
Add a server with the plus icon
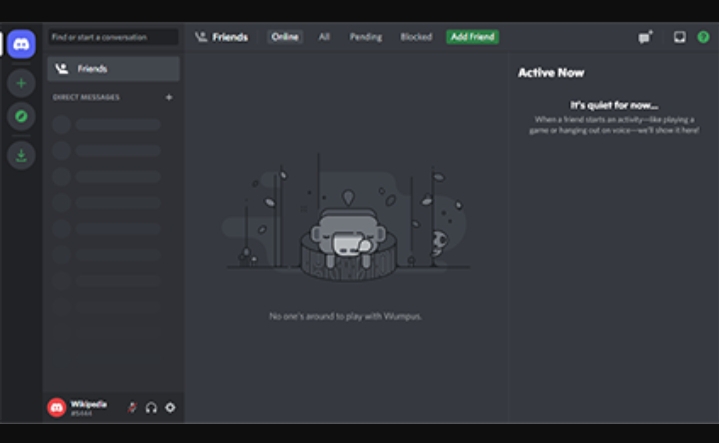(21, 83)
